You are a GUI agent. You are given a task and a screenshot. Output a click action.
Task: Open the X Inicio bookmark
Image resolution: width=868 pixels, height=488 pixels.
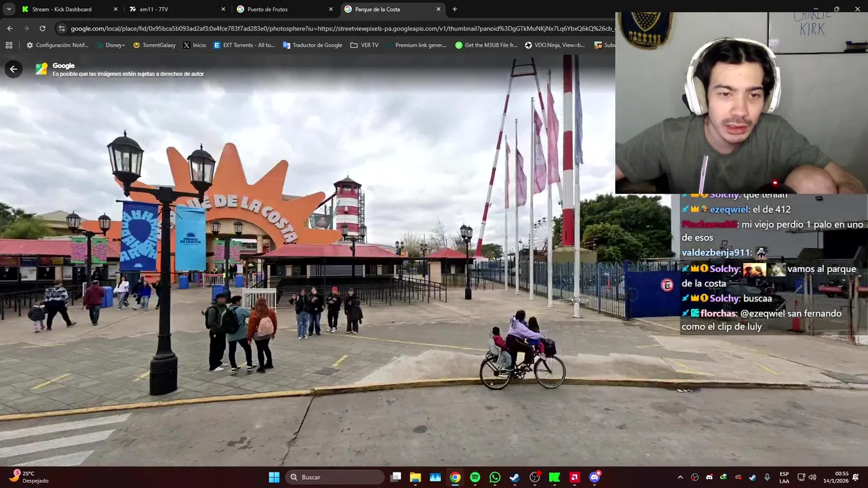[195, 45]
